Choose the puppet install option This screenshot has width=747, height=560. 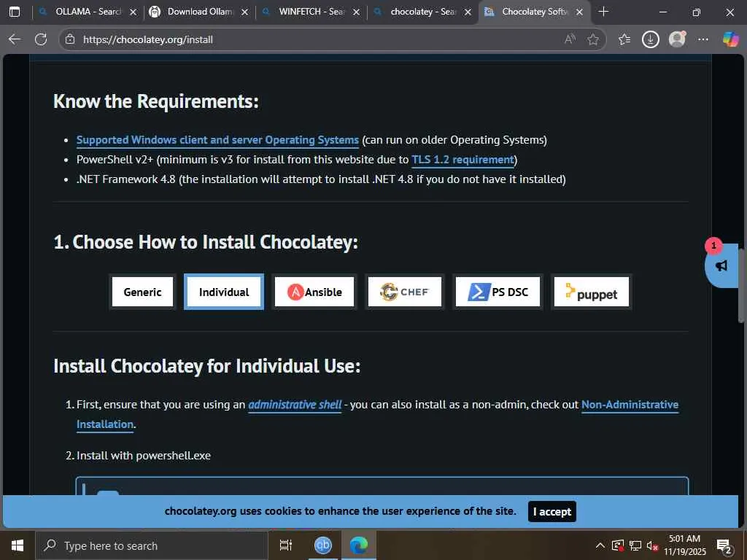(591, 292)
